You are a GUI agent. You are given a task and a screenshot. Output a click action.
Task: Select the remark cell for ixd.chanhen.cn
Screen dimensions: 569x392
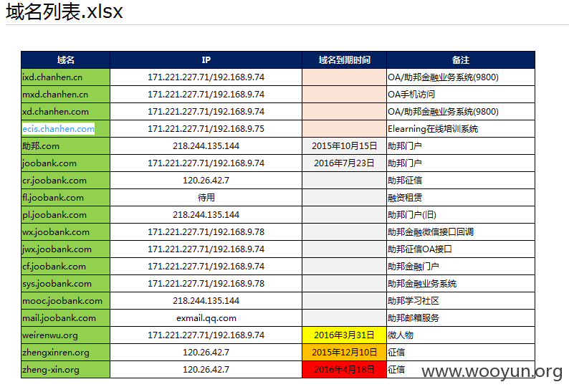click(x=461, y=77)
